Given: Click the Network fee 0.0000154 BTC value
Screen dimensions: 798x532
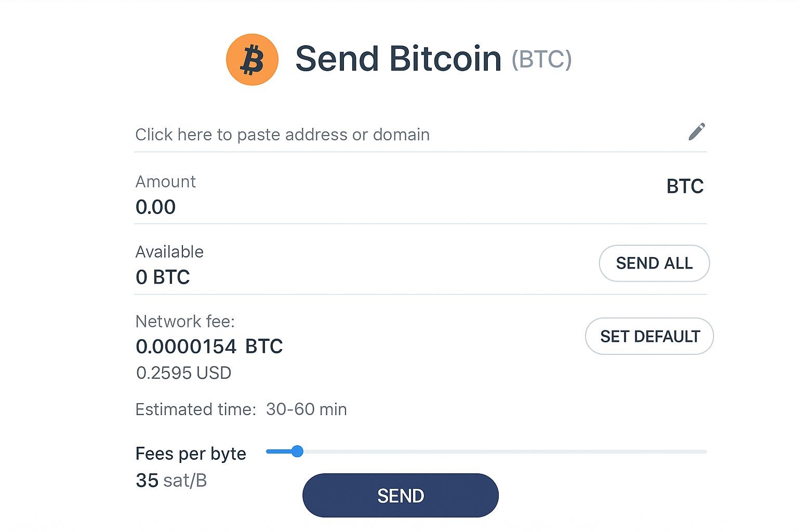Looking at the screenshot, I should pyautogui.click(x=209, y=346).
